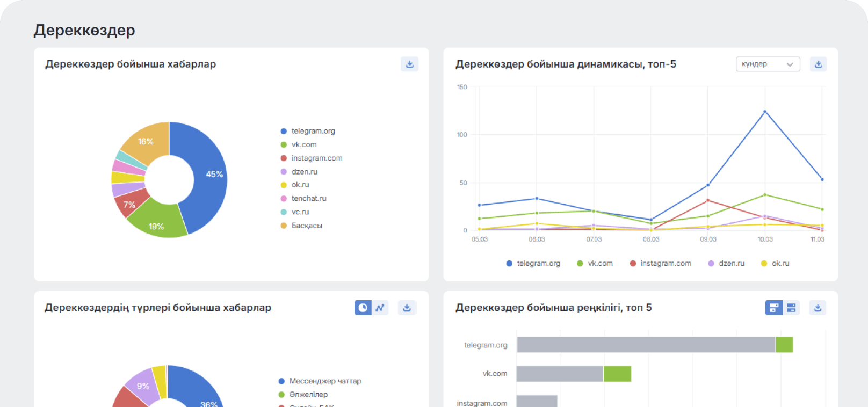Click the instagram.com red point at 09.03

click(x=708, y=200)
